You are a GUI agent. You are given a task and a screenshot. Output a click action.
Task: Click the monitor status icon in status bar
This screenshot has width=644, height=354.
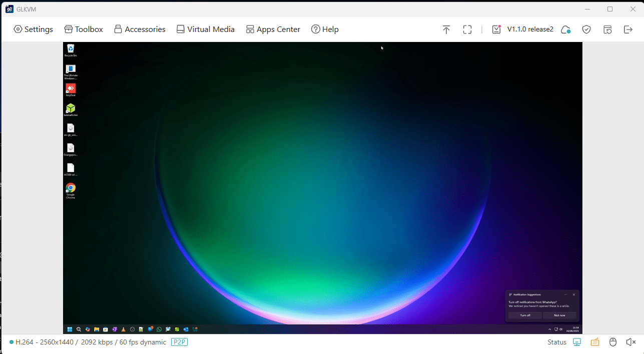(577, 342)
